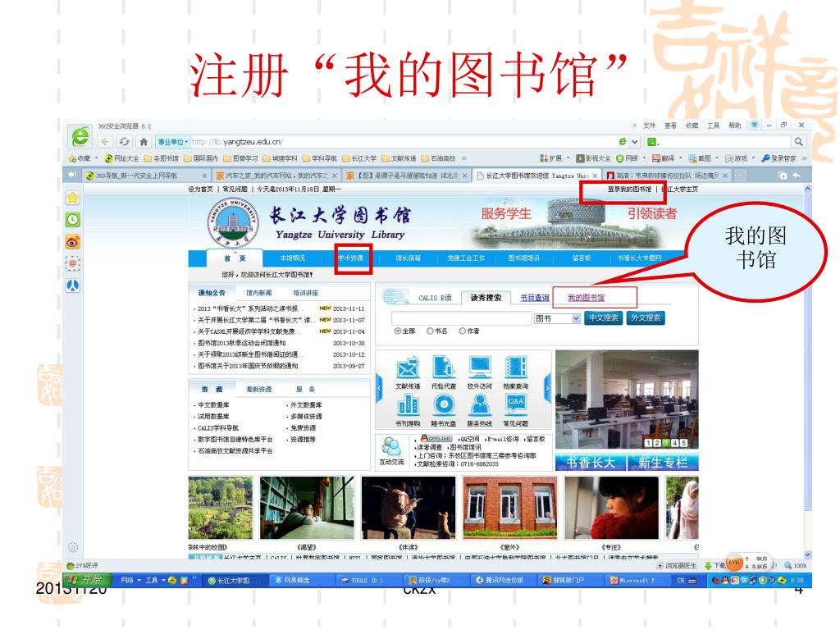Switch to the 馆内新闻 tab

[258, 293]
